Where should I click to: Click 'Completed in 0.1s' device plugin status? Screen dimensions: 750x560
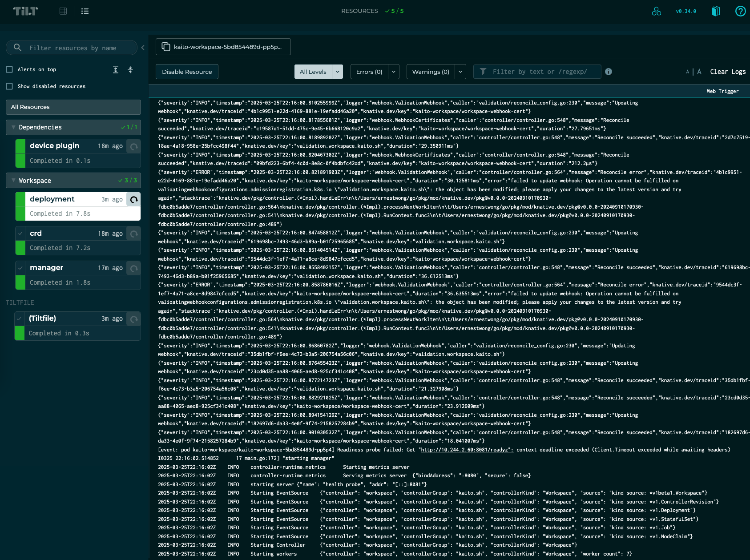[x=60, y=161]
